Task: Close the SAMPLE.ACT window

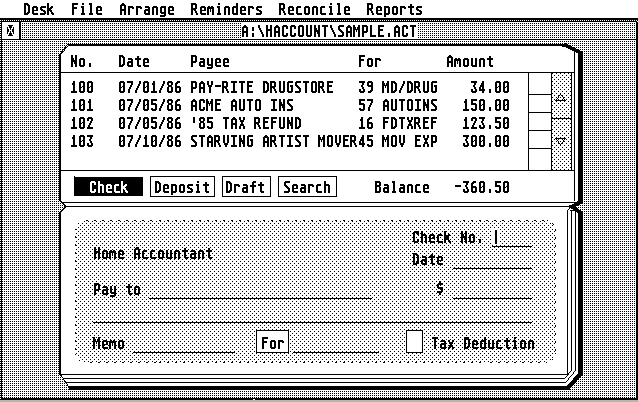Action: point(11,31)
